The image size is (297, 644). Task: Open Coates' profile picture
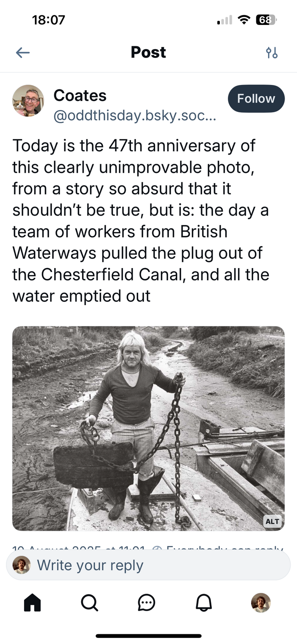tap(28, 101)
